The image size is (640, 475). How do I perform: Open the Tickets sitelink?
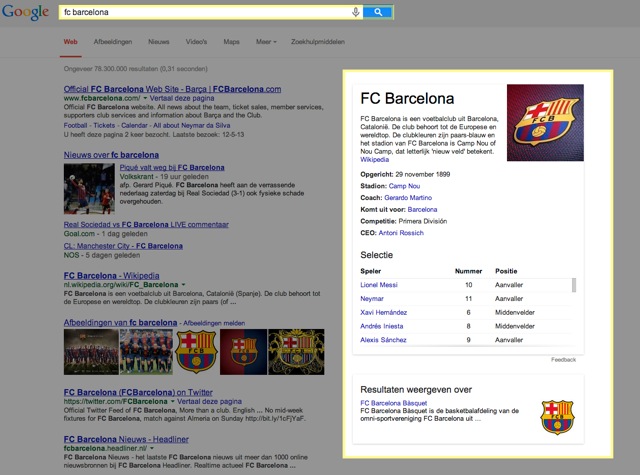[x=104, y=125]
